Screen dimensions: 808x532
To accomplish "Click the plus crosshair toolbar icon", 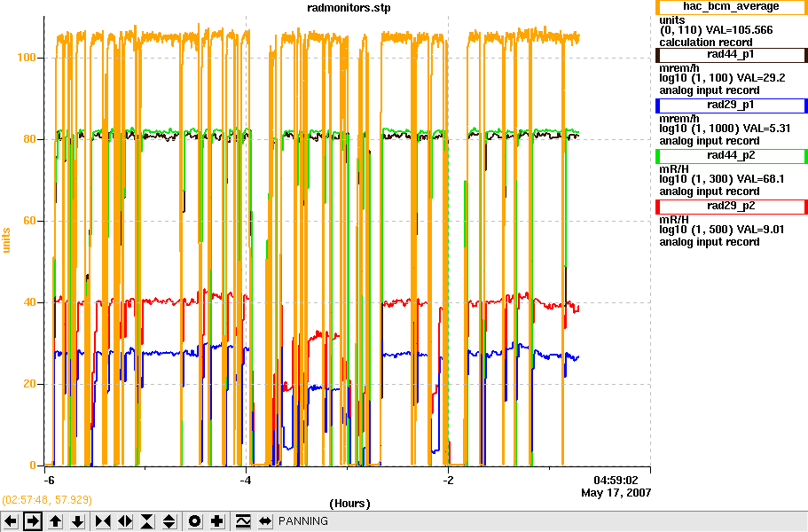I will coord(217,521).
